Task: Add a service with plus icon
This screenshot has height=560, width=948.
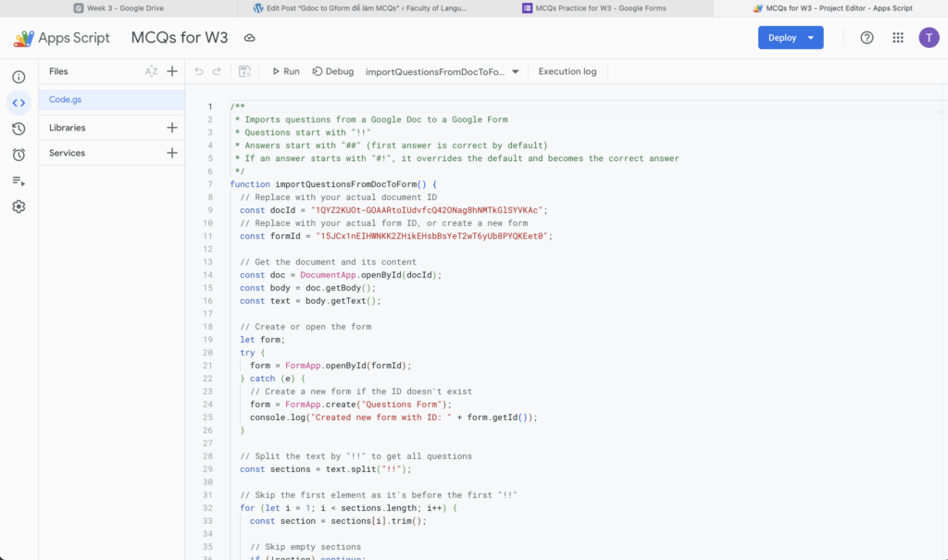Action: click(x=172, y=153)
